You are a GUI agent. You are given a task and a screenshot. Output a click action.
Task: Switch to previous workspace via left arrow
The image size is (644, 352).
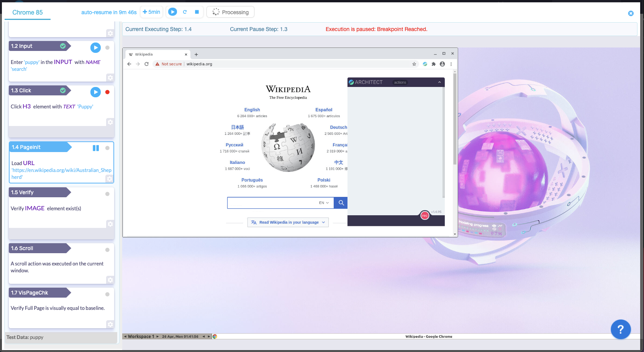click(125, 336)
